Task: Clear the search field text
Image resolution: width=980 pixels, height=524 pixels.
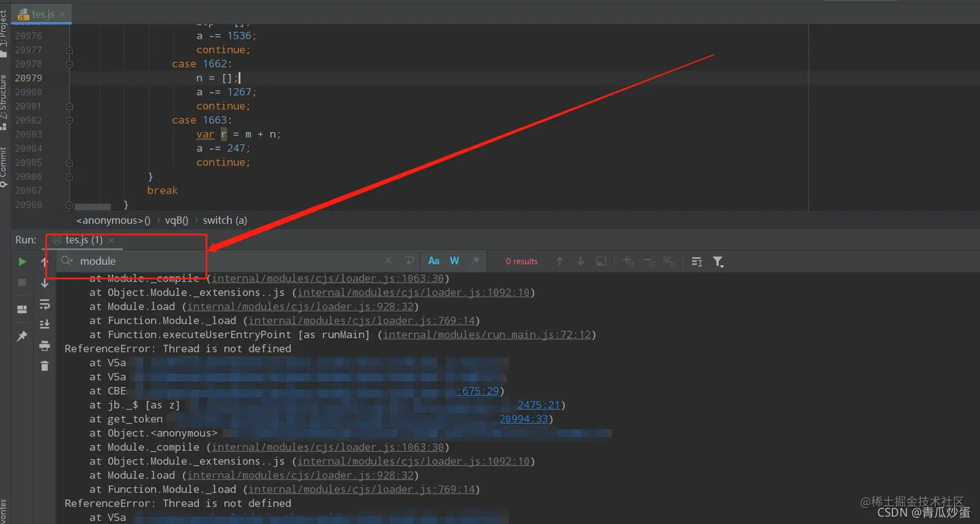Action: tap(388, 261)
